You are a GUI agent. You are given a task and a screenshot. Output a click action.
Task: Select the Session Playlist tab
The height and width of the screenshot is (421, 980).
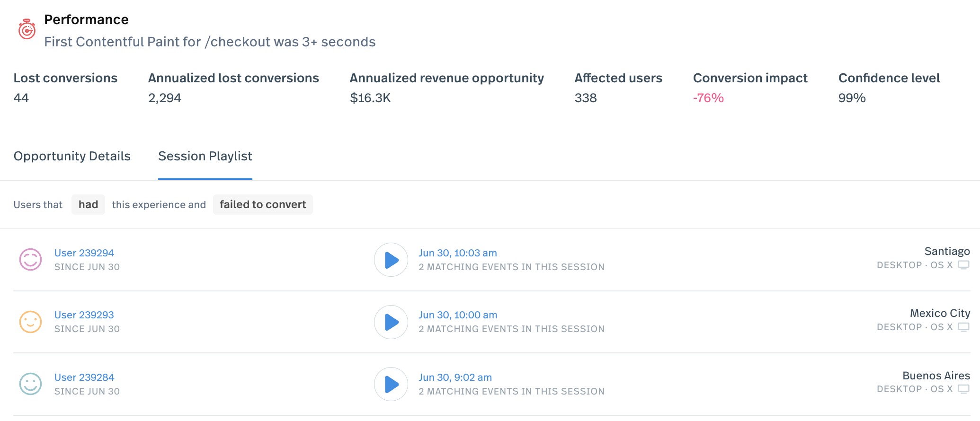pos(205,156)
